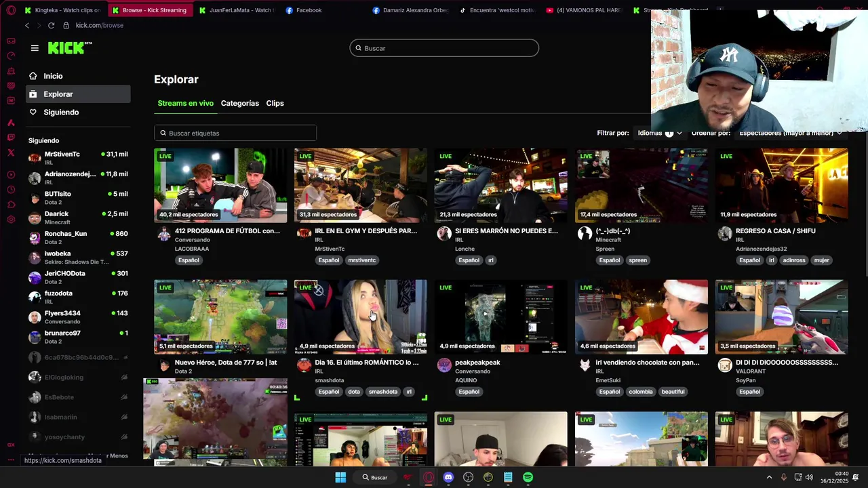868x488 pixels.
Task: Open the X (Twitter) sidebar icon
Action: coord(11,152)
